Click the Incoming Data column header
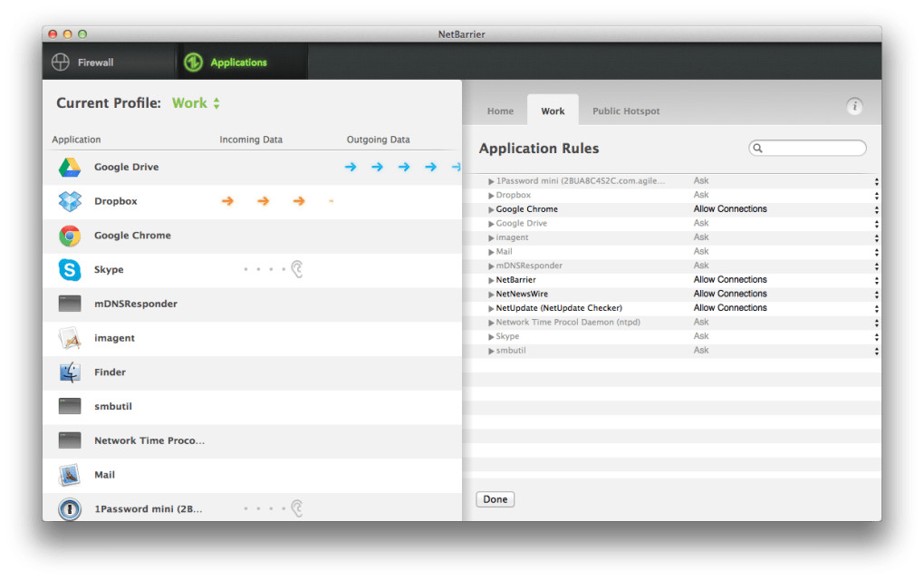 pyautogui.click(x=251, y=140)
